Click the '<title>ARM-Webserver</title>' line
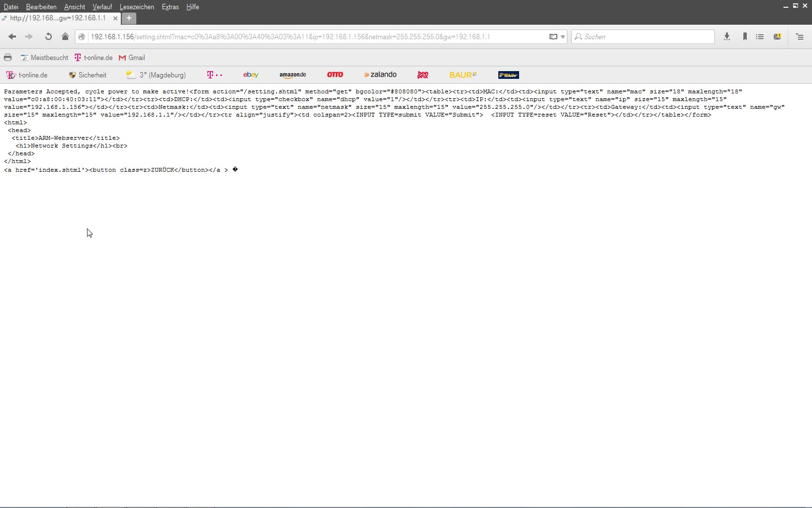 (x=66, y=138)
